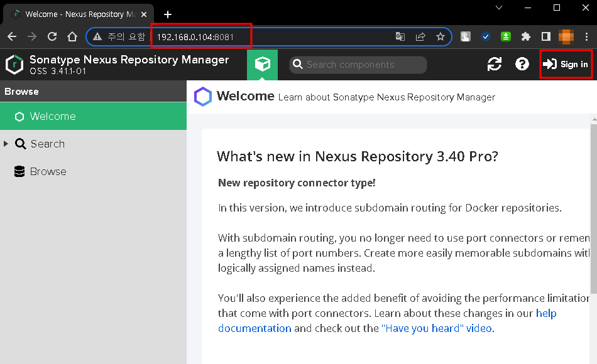Open the tab search chevron dropdown

tap(499, 8)
